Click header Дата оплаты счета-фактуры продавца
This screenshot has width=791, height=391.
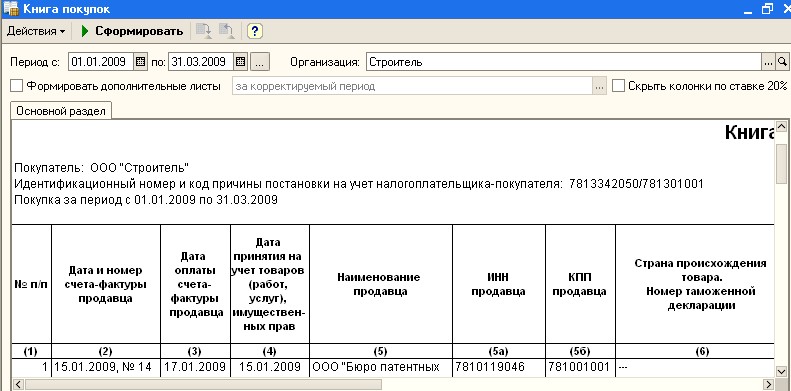coord(196,285)
